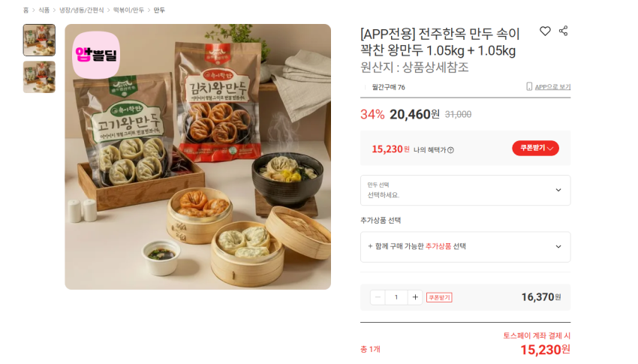This screenshot has height=364, width=638.
Task: Click the APP으로 보기 link
Action: [552, 86]
